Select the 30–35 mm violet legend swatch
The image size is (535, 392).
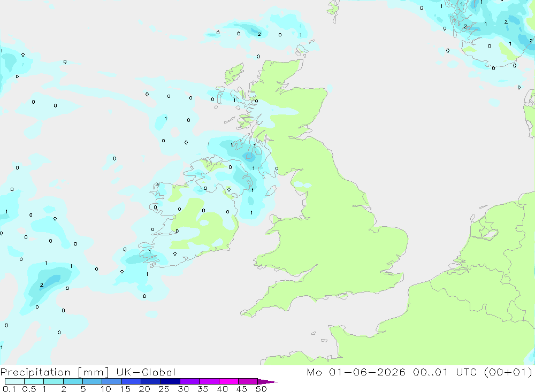tap(190, 381)
